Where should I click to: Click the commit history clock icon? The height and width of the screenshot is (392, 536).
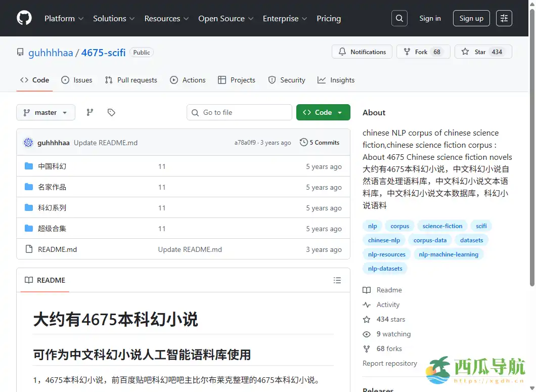[303, 142]
